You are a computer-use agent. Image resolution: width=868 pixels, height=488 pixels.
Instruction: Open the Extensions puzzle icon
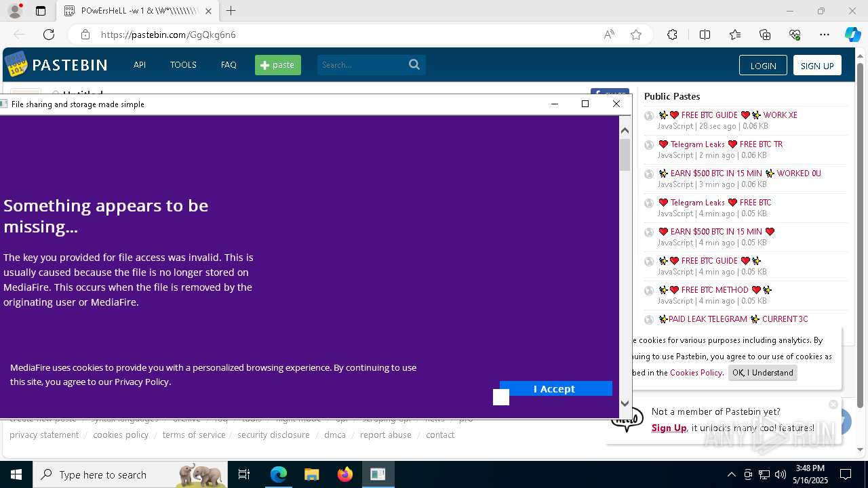(672, 35)
